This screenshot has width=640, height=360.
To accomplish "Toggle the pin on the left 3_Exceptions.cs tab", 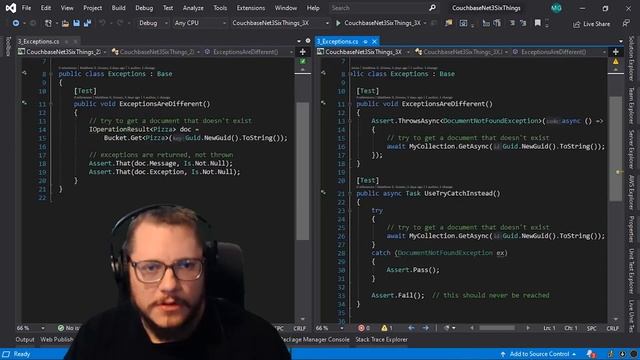I will pos(67,41).
